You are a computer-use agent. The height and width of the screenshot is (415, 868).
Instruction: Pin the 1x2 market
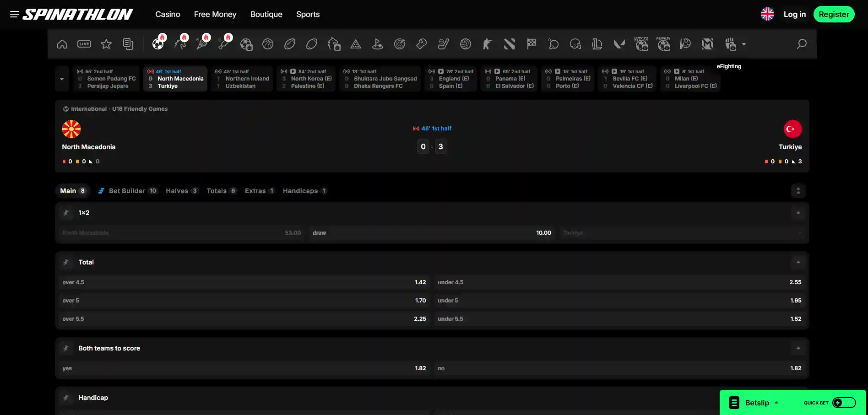click(x=66, y=213)
